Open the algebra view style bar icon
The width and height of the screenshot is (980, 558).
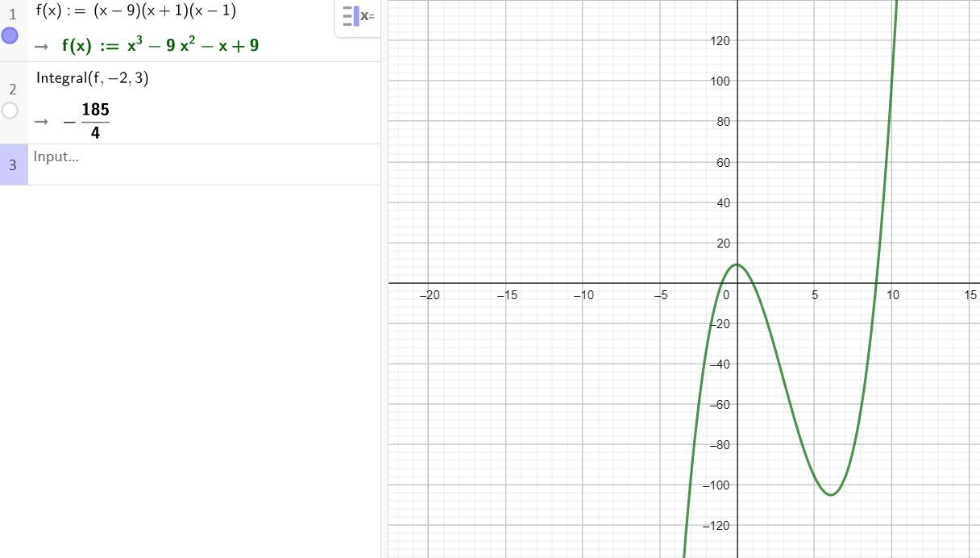(x=358, y=16)
